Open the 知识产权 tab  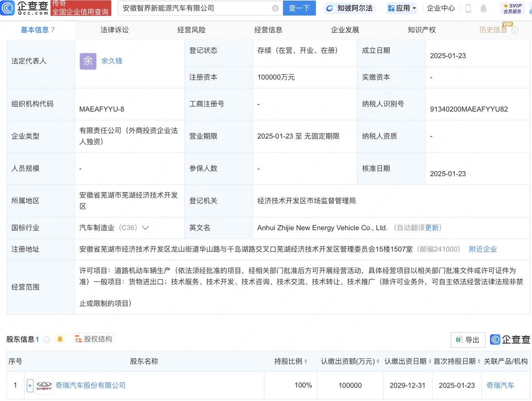tap(422, 30)
